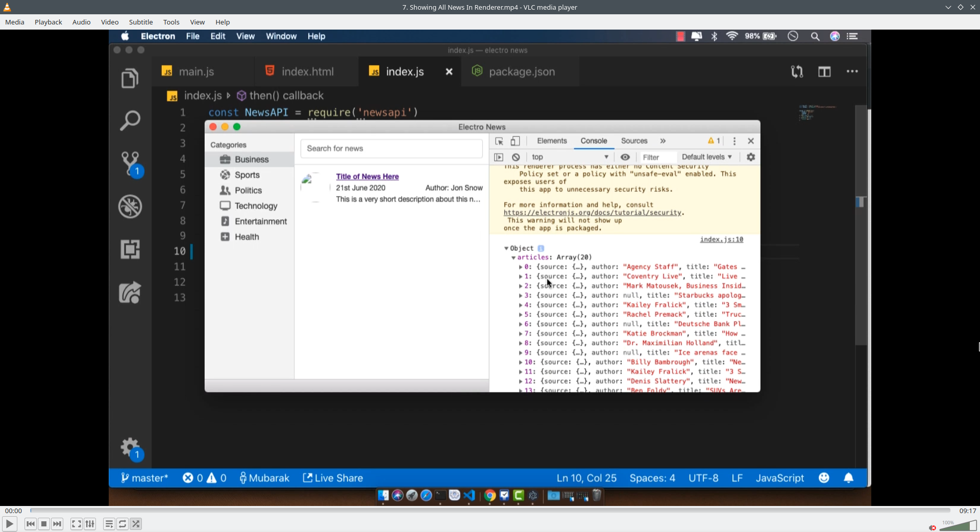Viewport: 980px width, 532px height.
Task: Open Default levels dropdown
Action: 707,157
